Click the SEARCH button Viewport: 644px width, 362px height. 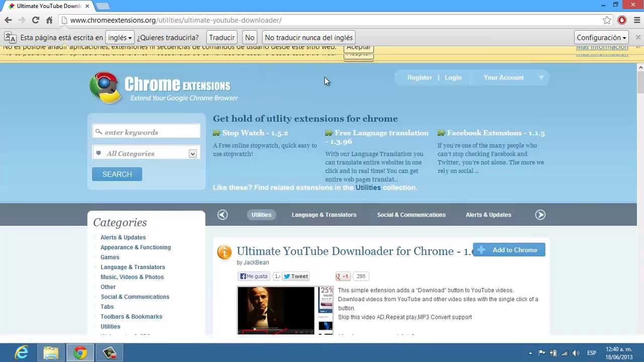coord(117,174)
